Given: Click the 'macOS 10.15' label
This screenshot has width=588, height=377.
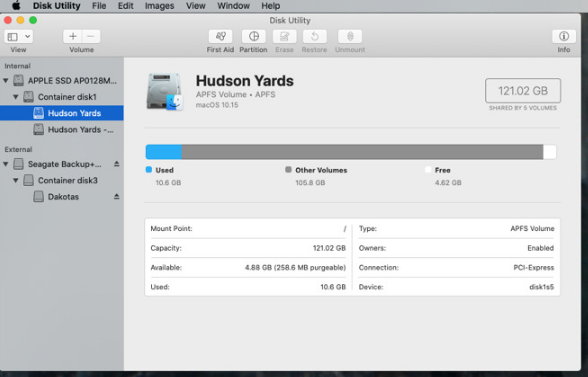Looking at the screenshot, I should pos(217,105).
